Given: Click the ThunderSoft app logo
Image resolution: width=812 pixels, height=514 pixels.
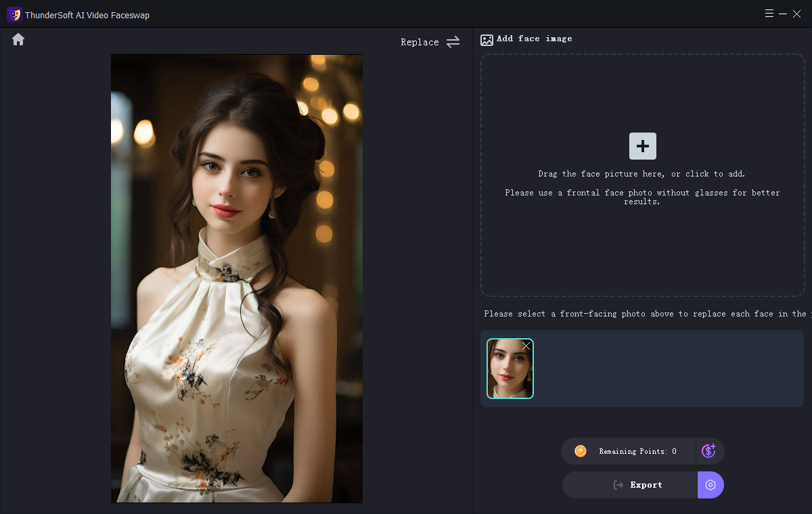Looking at the screenshot, I should [x=14, y=14].
